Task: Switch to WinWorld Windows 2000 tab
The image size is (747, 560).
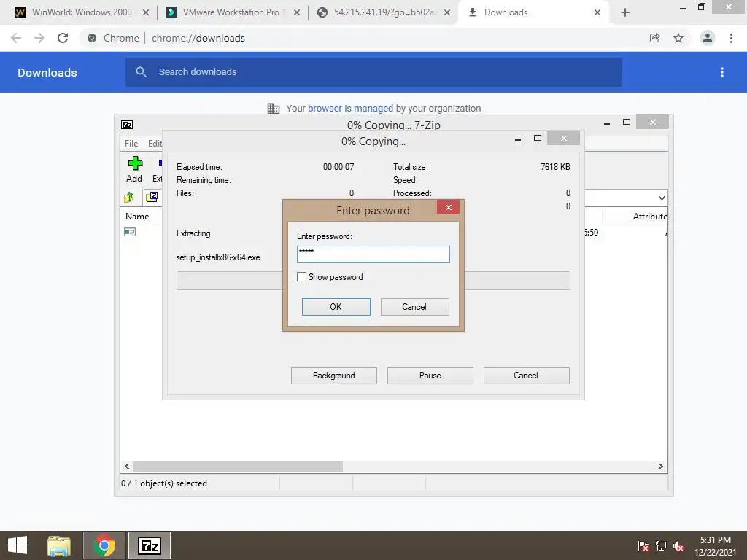Action: 82,12
